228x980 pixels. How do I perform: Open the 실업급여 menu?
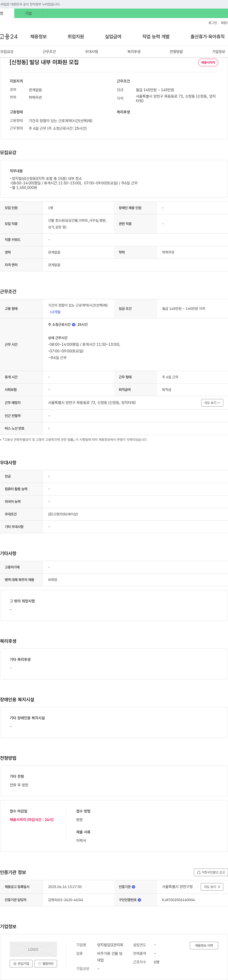[113, 37]
